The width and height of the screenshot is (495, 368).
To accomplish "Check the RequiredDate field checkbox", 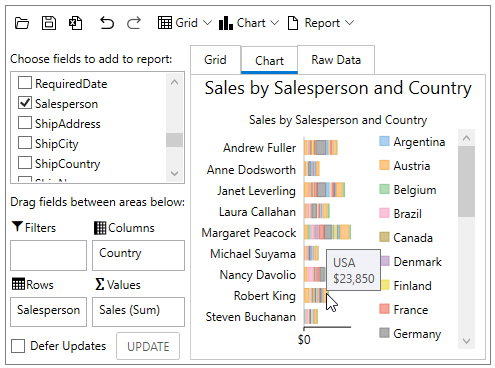I will [x=25, y=83].
